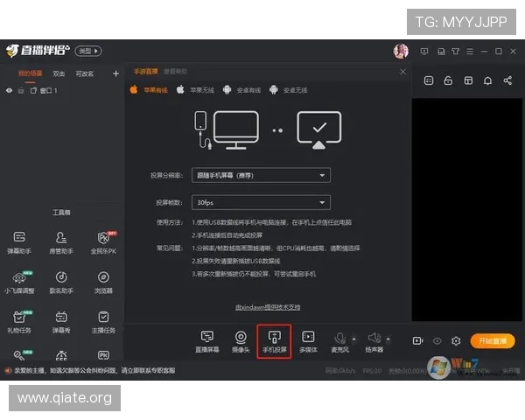Click the PK box icon in bottom tool row
The height and width of the screenshot is (420, 525).
(x=103, y=355)
